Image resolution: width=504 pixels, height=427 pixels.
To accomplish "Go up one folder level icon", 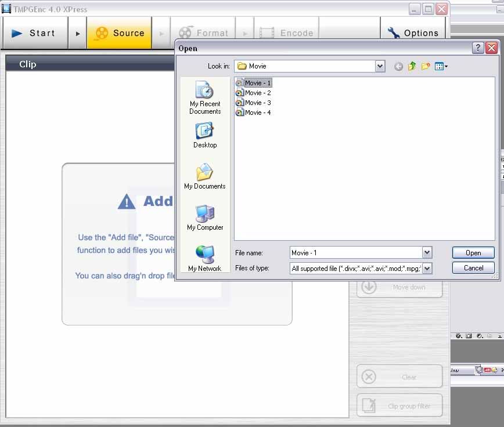I will (412, 66).
